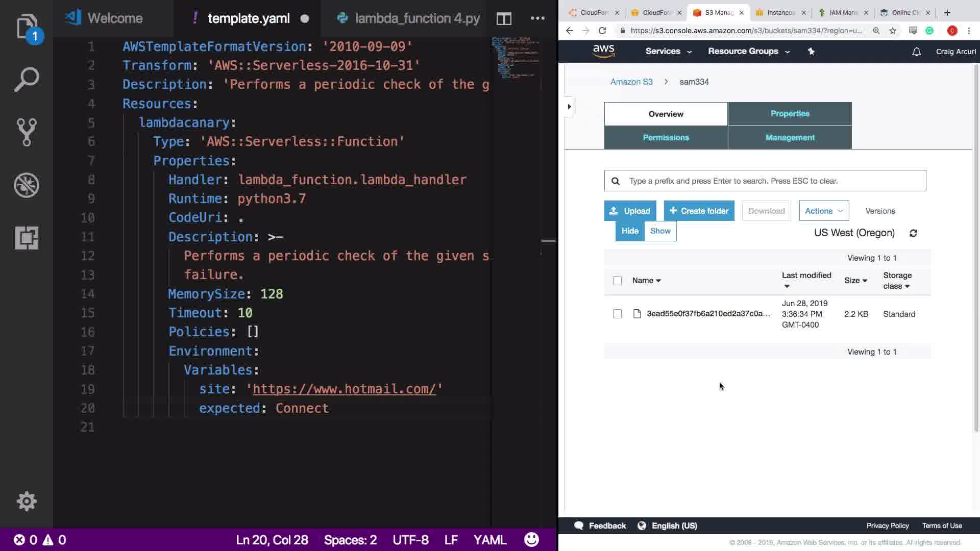Screen dimensions: 980x551
Task: Check the select-all objects checkbox
Action: [x=617, y=281]
